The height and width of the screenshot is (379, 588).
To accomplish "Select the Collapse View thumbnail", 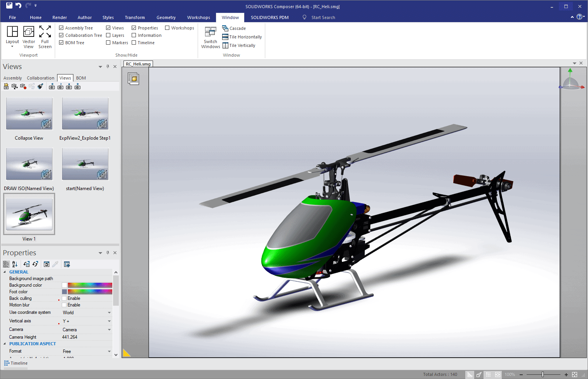I will coord(29,114).
